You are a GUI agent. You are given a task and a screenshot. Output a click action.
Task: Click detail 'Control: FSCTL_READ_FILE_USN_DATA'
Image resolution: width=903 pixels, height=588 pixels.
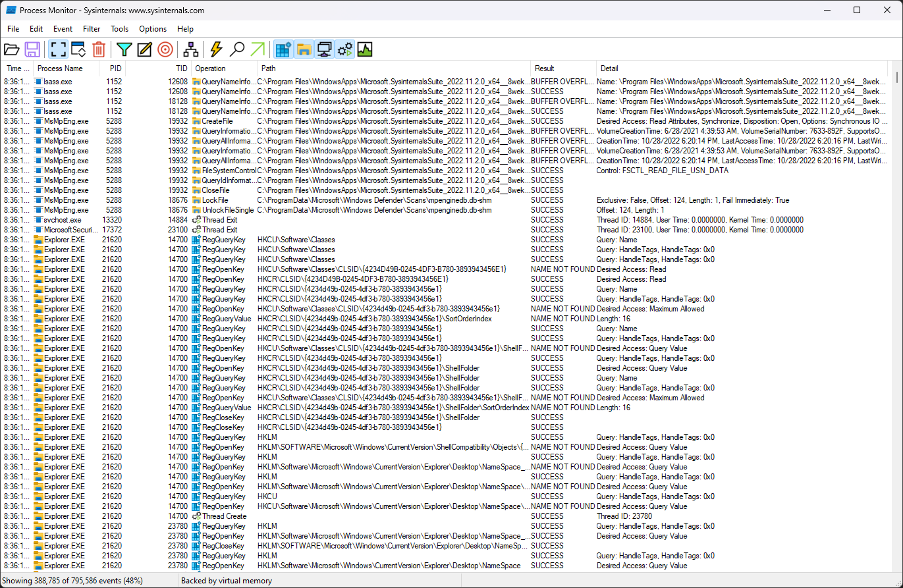point(663,171)
